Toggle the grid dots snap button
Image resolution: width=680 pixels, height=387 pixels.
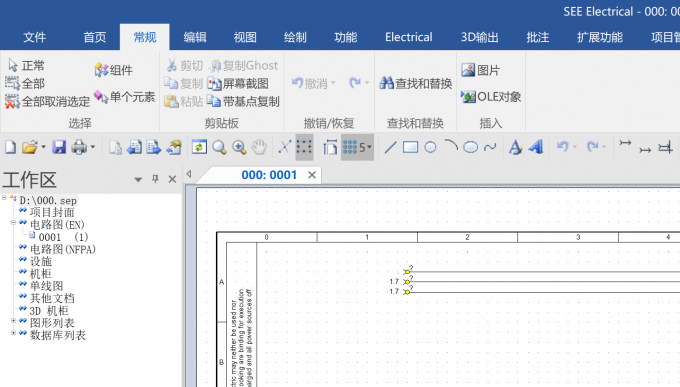point(304,148)
